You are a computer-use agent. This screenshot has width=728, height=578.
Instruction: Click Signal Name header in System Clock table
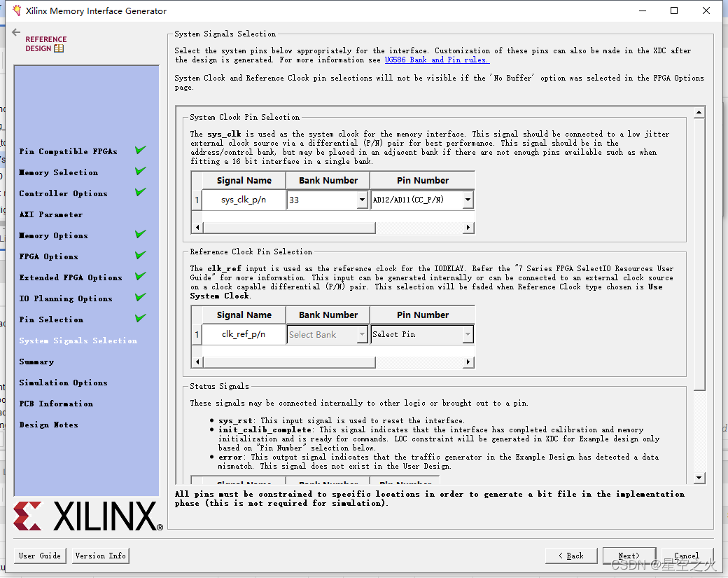click(x=244, y=180)
